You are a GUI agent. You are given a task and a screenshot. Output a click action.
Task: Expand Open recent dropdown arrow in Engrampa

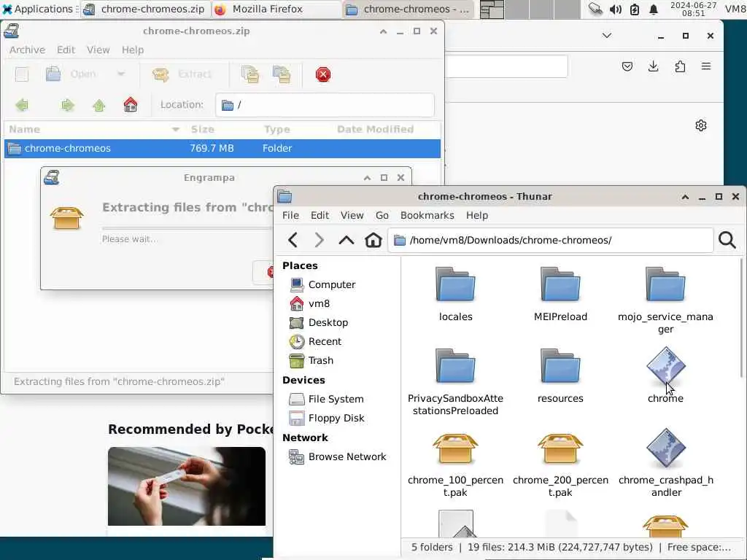[121, 74]
